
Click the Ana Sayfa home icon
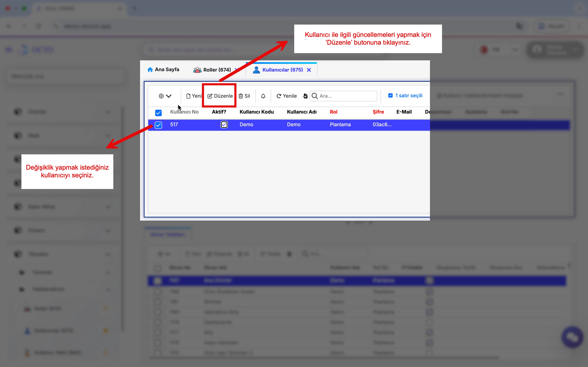point(150,70)
